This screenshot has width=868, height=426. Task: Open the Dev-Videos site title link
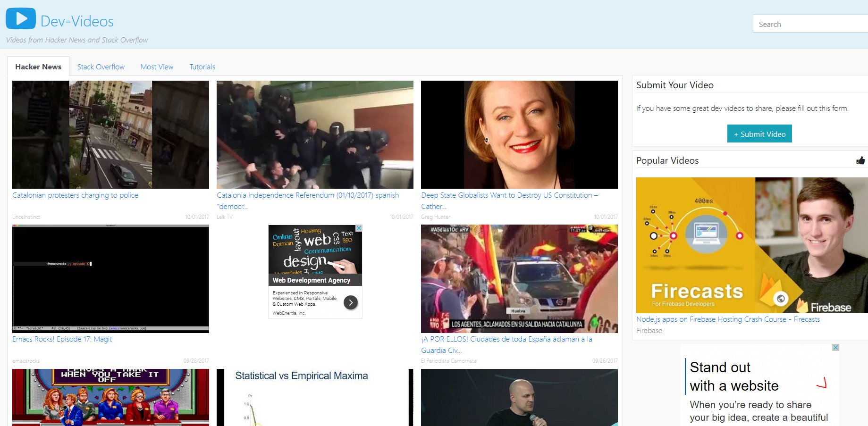(77, 21)
